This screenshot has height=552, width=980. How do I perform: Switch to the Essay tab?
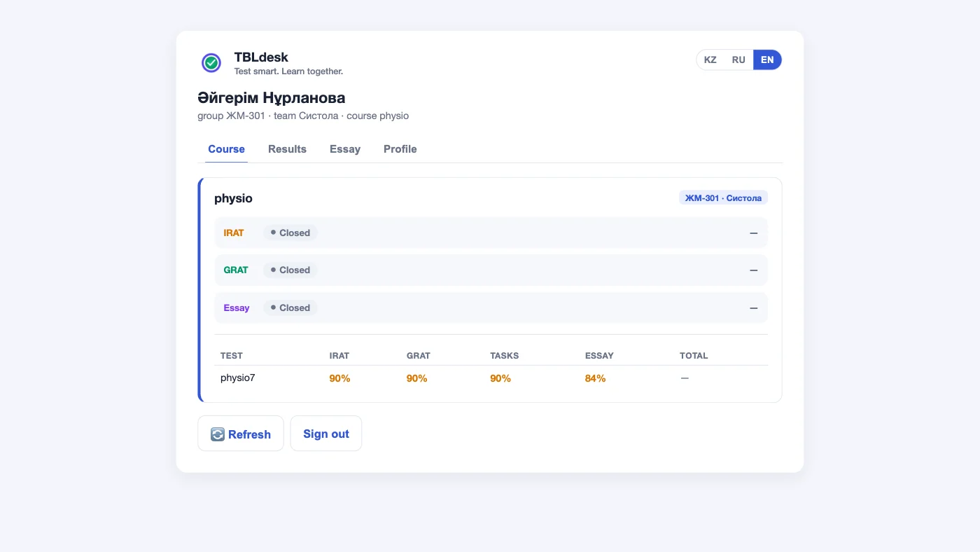[x=345, y=149]
